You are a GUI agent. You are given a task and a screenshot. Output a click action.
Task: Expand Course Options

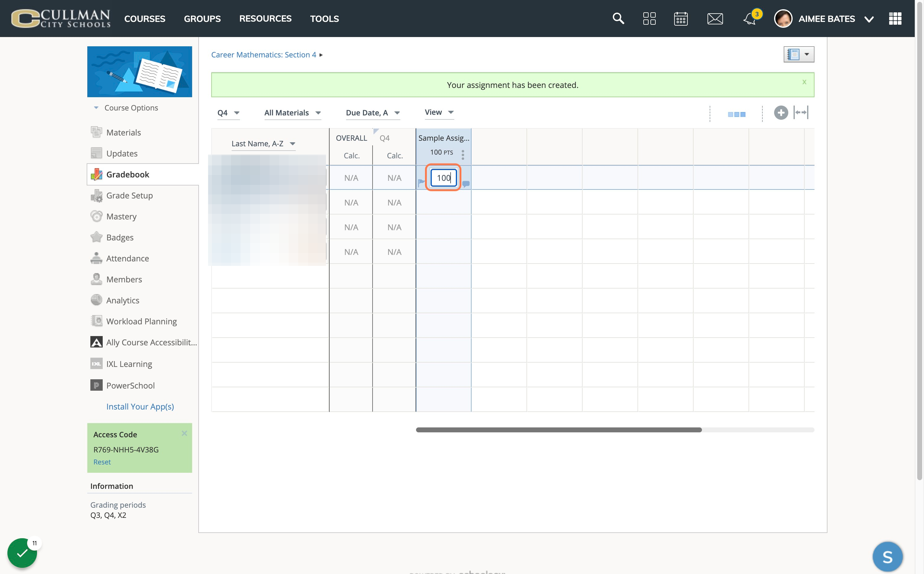pos(126,108)
